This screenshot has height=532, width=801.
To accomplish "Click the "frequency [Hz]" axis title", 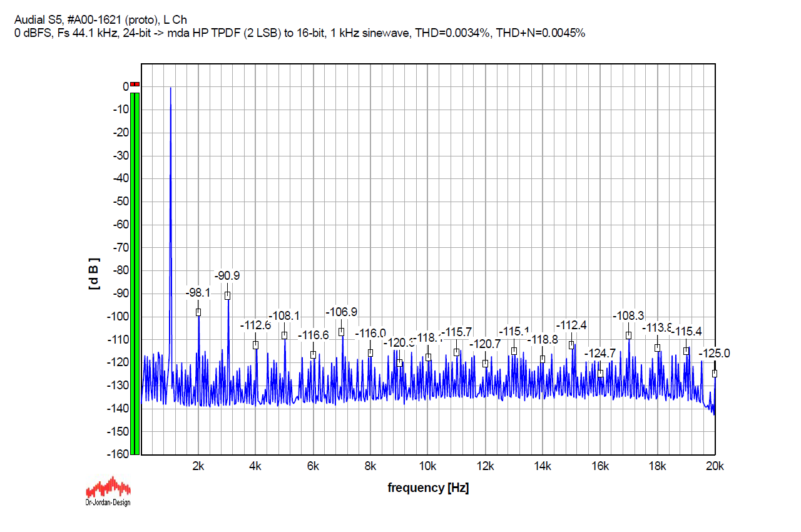I will [428, 488].
